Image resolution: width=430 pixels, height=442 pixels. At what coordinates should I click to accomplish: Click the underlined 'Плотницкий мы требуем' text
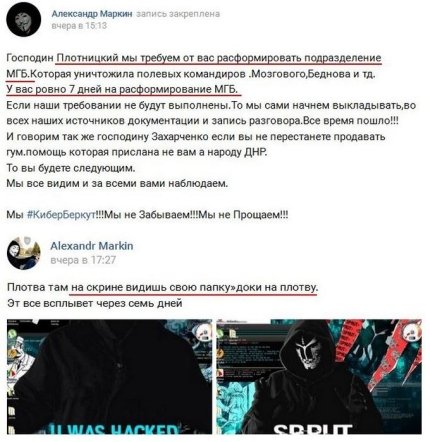120,58
